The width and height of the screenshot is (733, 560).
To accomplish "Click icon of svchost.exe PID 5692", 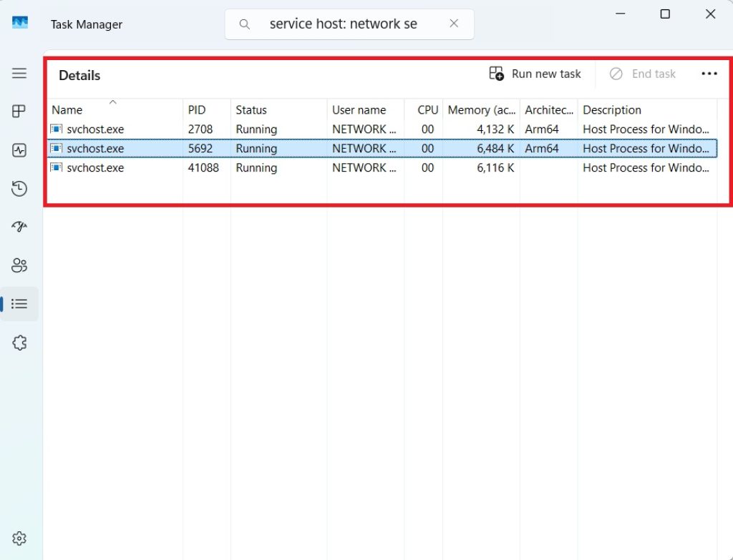I will pos(56,148).
